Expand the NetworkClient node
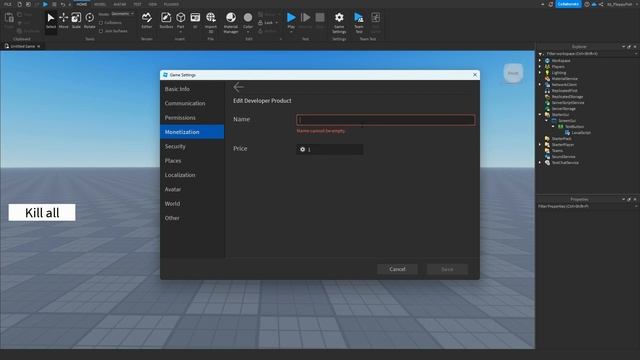Image resolution: width=640 pixels, height=360 pixels. [x=540, y=84]
